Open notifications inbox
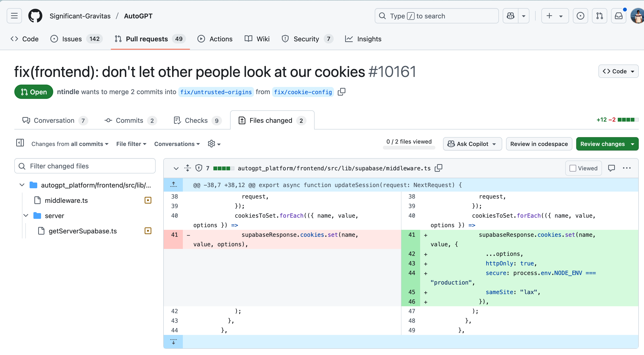 point(618,16)
